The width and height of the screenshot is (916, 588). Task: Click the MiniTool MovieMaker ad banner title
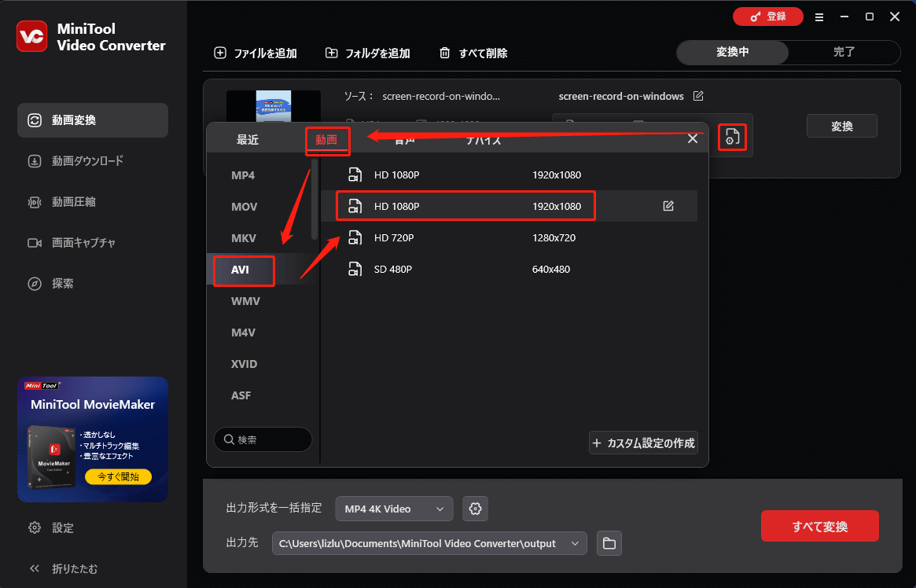coord(93,405)
